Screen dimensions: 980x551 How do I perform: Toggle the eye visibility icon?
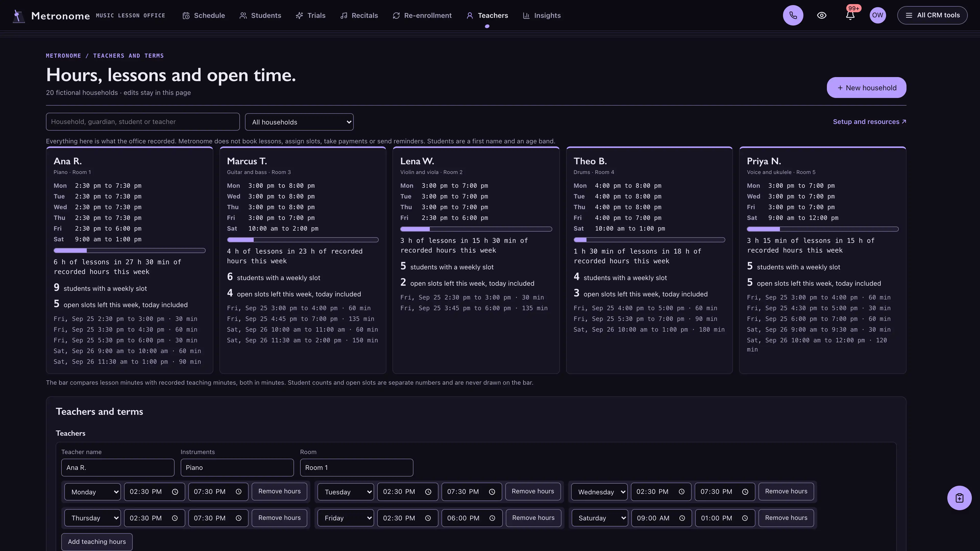(x=822, y=15)
